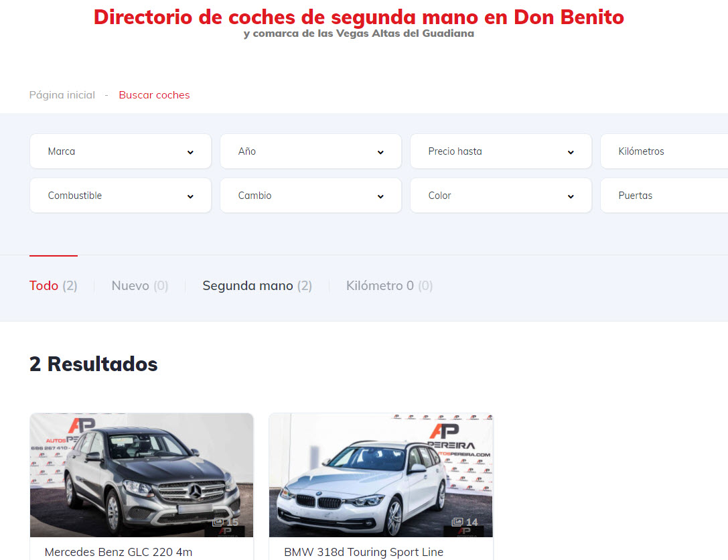
Task: Click the Combustible chevron arrow
Action: click(x=190, y=196)
